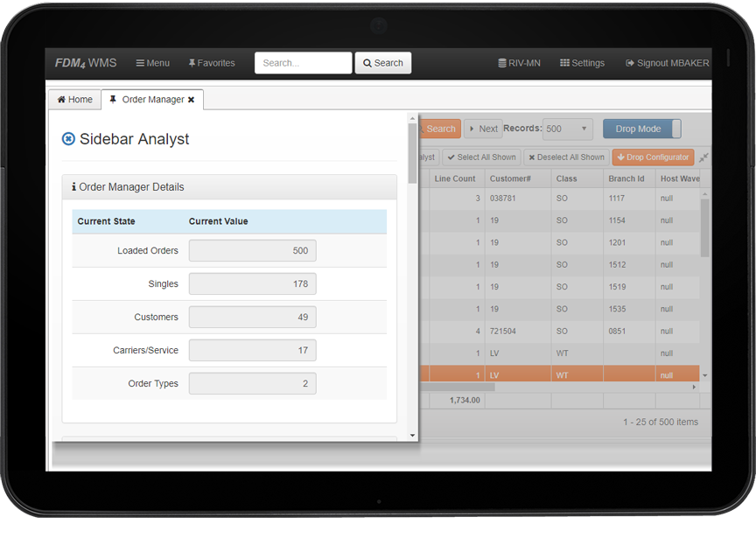Deselect All Shown orders
The image size is (756, 559).
566,157
